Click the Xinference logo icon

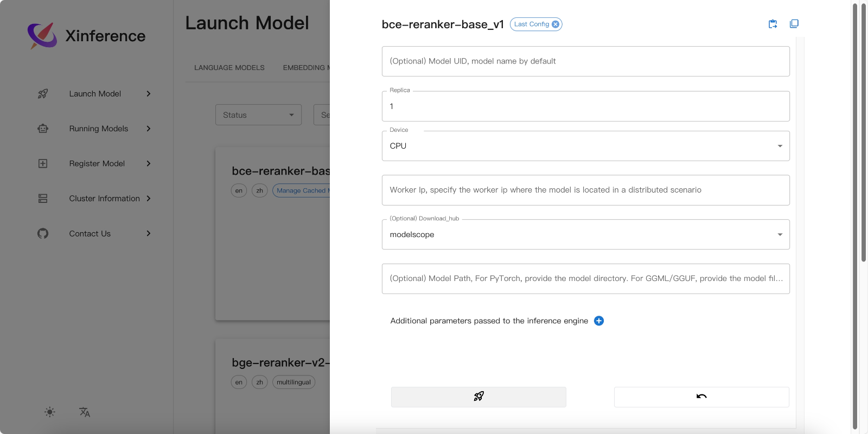42,35
